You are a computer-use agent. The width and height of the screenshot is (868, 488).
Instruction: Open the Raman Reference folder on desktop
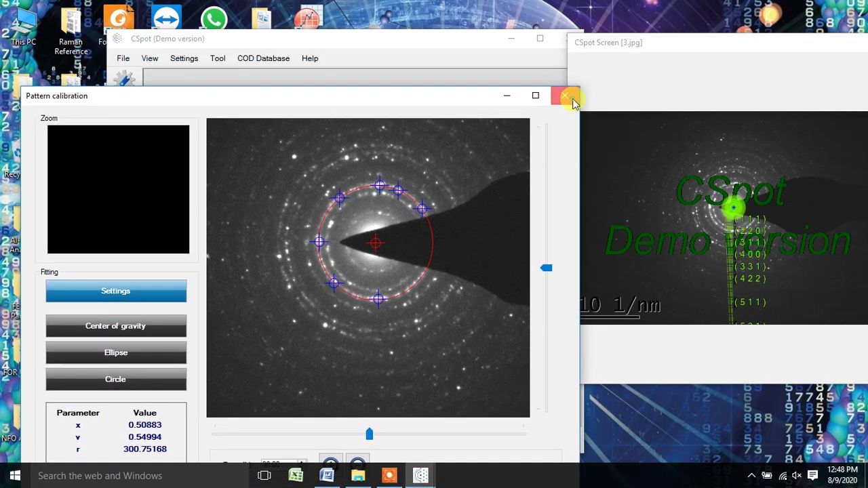[71, 30]
